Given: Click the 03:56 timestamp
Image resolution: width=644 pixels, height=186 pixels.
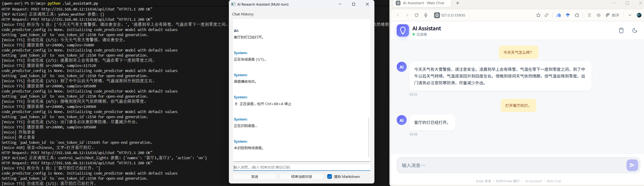Looking at the screenshot, I should click(413, 134).
